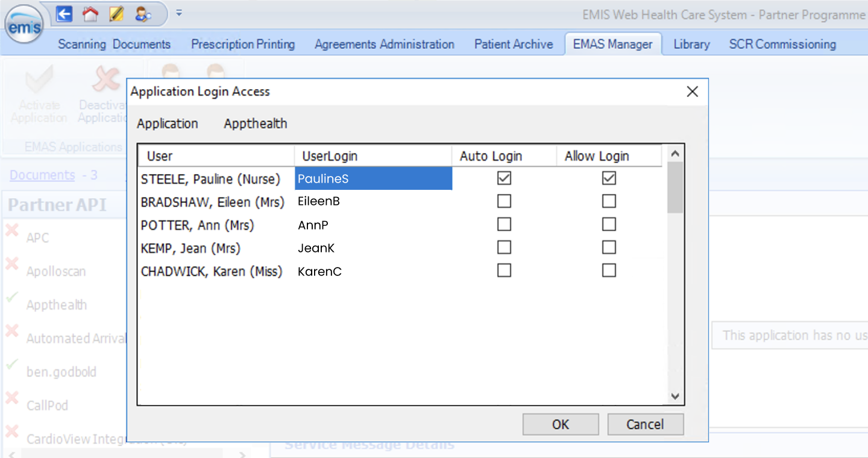The height and width of the screenshot is (458, 868).
Task: Sort by the UserLogin column header
Action: tap(373, 156)
